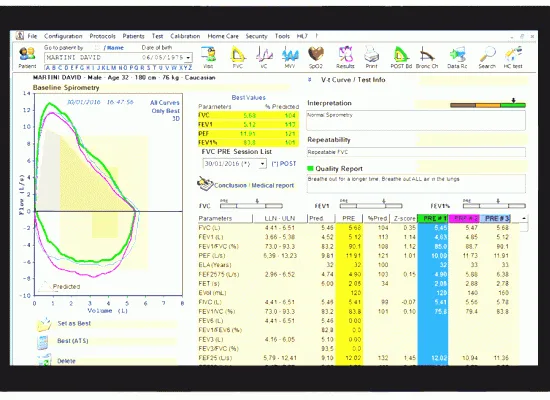Select the All Curves display option
Image resolution: width=550 pixels, height=400 pixels.
[x=165, y=102]
